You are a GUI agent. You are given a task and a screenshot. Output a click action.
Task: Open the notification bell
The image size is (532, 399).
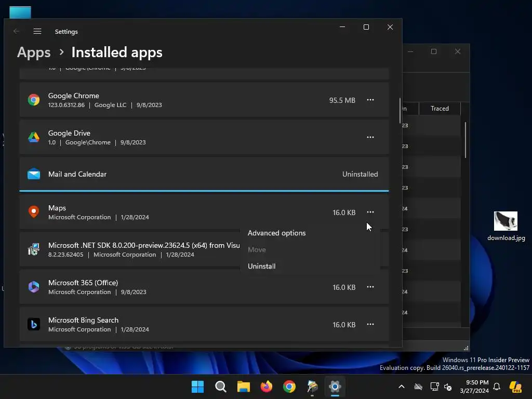[497, 387]
